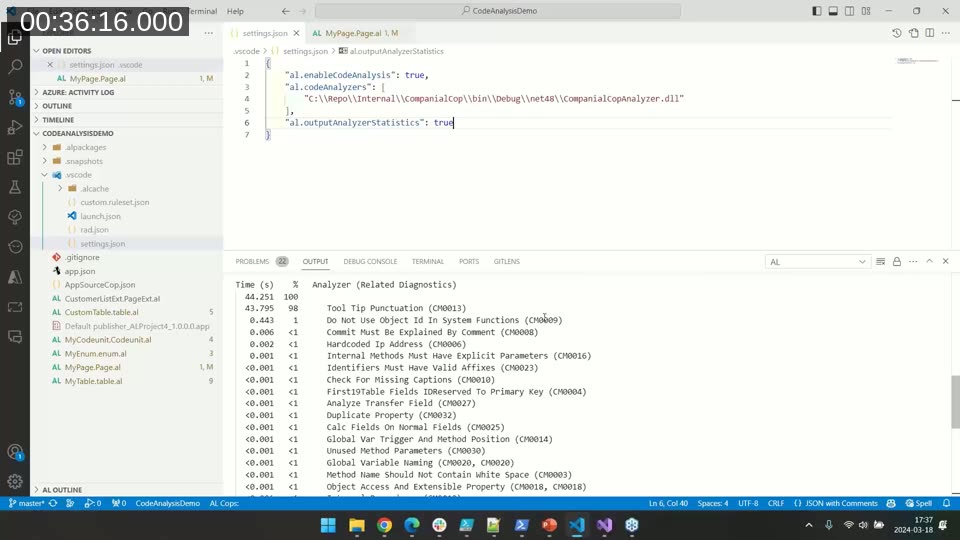Screen dimensions: 960x540
Task: Open the Search view in activity bar
Action: coord(15,66)
